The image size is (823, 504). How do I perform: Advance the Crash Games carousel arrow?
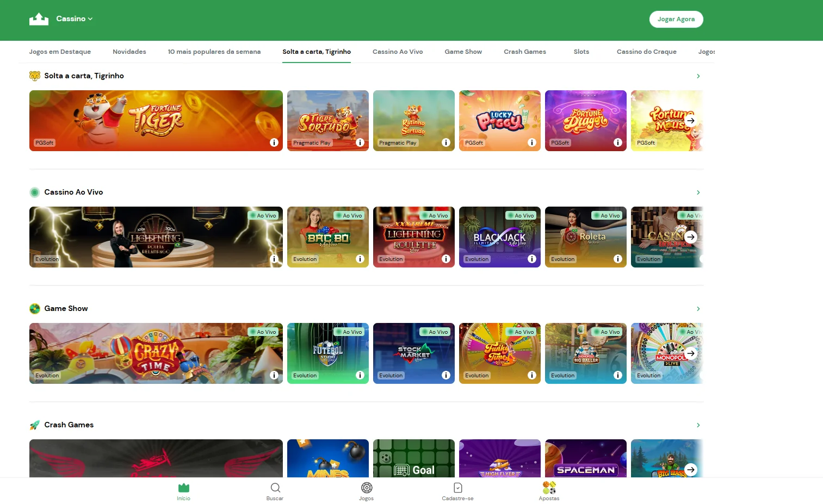(691, 470)
